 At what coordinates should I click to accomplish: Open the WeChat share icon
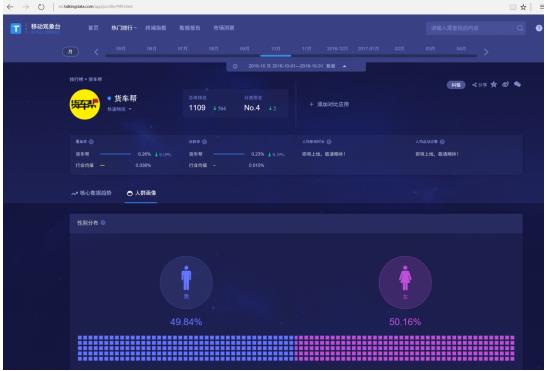[518, 85]
